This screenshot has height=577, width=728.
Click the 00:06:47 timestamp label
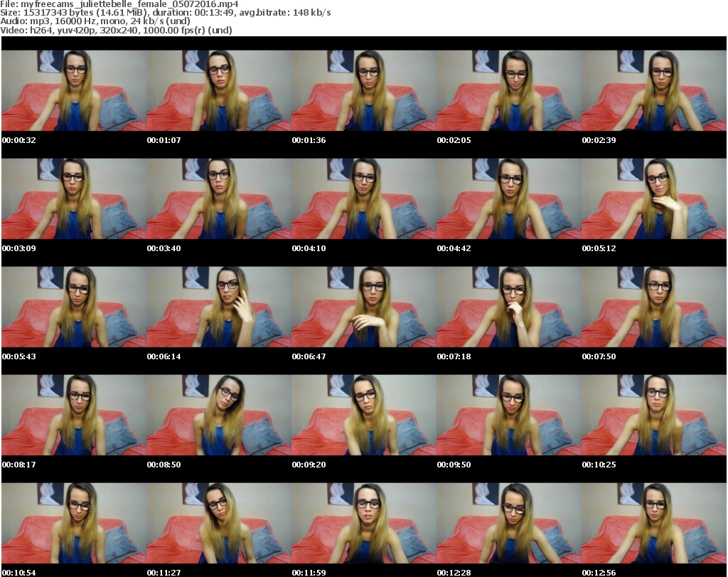tap(309, 356)
